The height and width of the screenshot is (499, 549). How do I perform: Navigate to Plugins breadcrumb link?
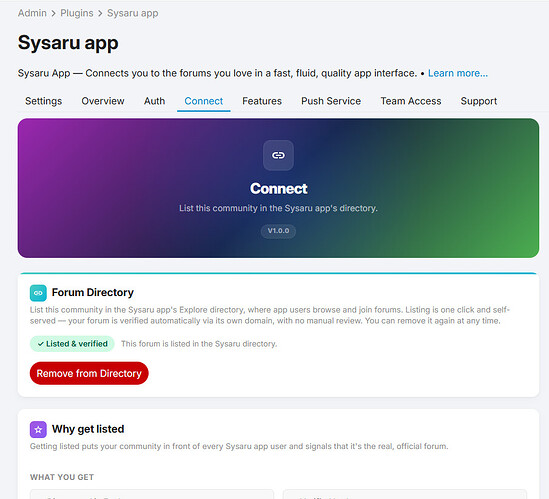pos(77,13)
